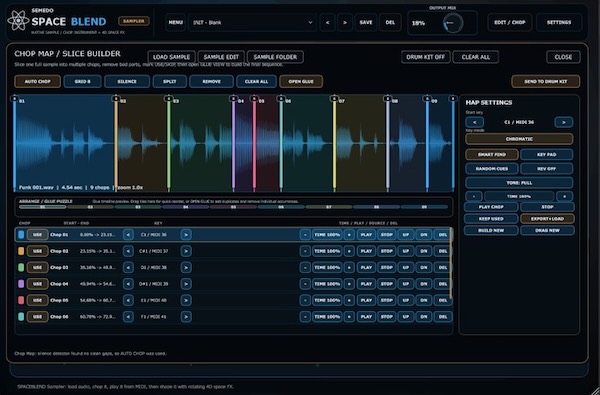The height and width of the screenshot is (395, 600).
Task: Toggle USE on Chop 01
Action: tap(37, 235)
